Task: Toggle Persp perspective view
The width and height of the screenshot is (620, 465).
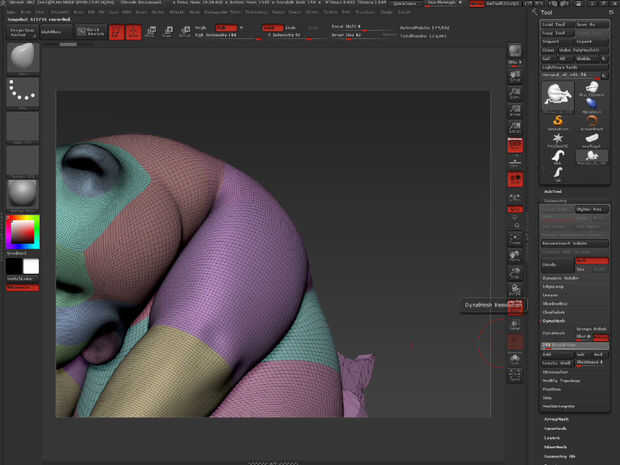Action: tap(515, 146)
